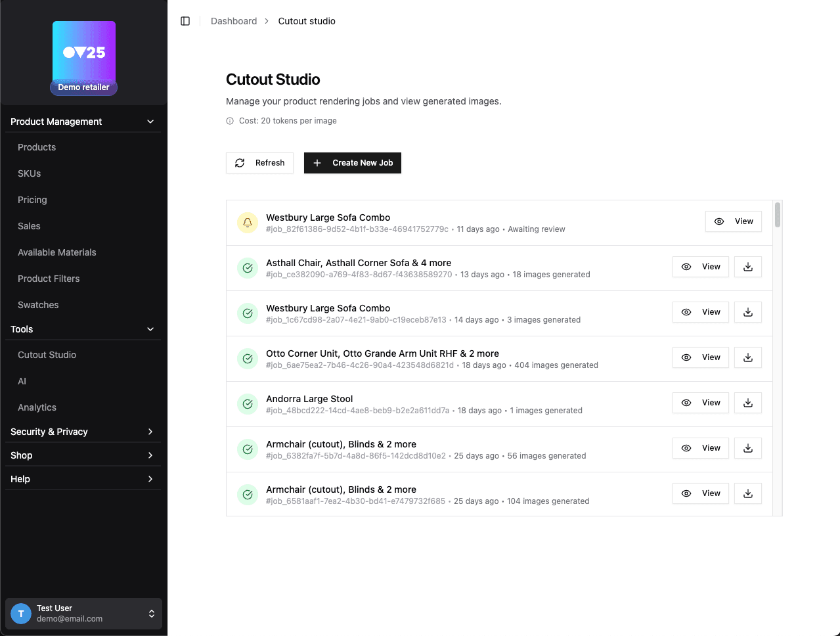The width and height of the screenshot is (840, 636).
Task: Click the Dashboard breadcrumb link
Action: pos(234,20)
